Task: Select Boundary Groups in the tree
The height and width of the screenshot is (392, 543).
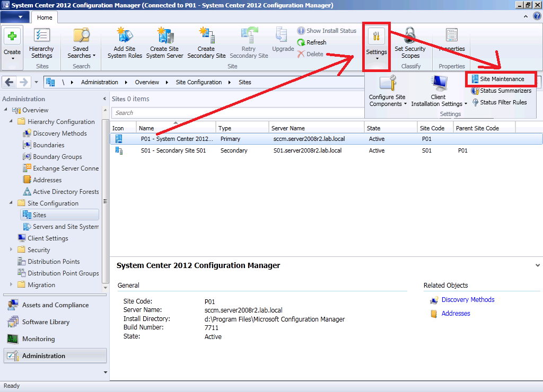Action: click(x=57, y=157)
